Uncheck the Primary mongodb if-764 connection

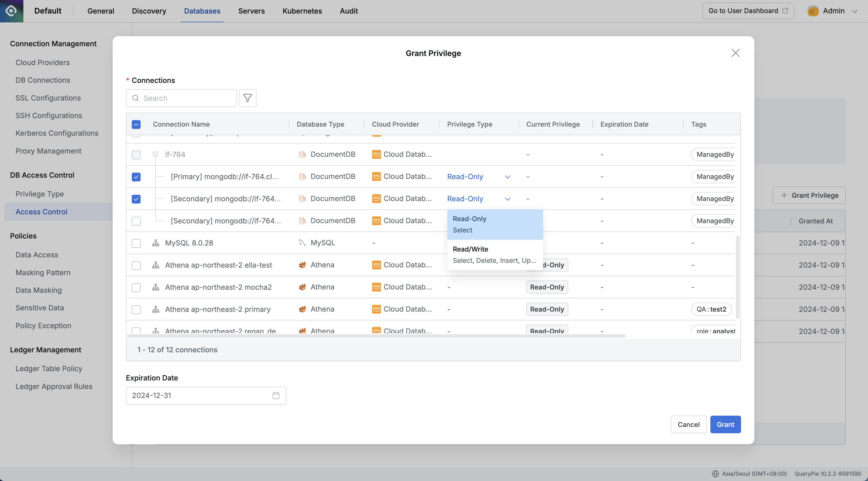[x=136, y=177]
